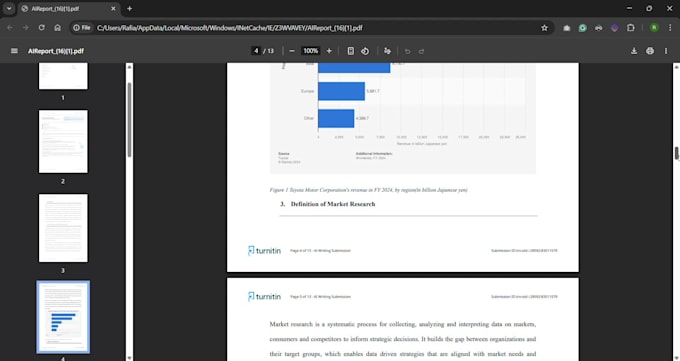Bookmark this page with the star icon

[544, 28]
